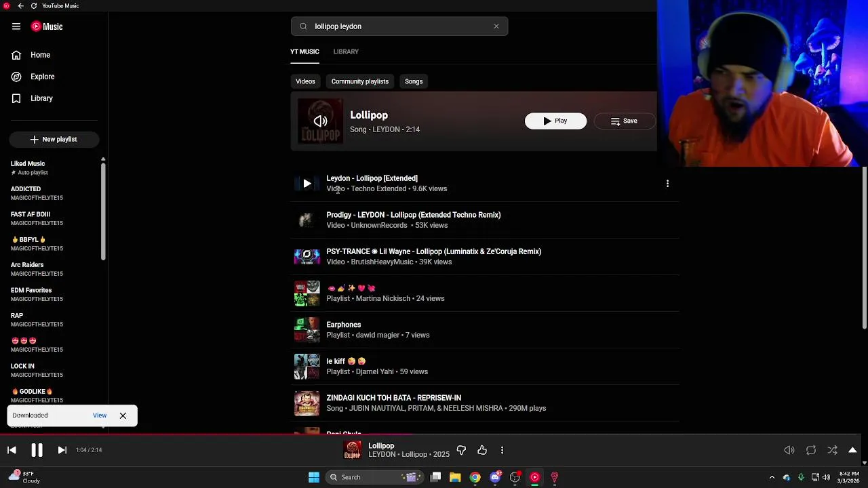Screen dimensions: 868x488
Task: Filter results by Community playlists
Action: 360,81
